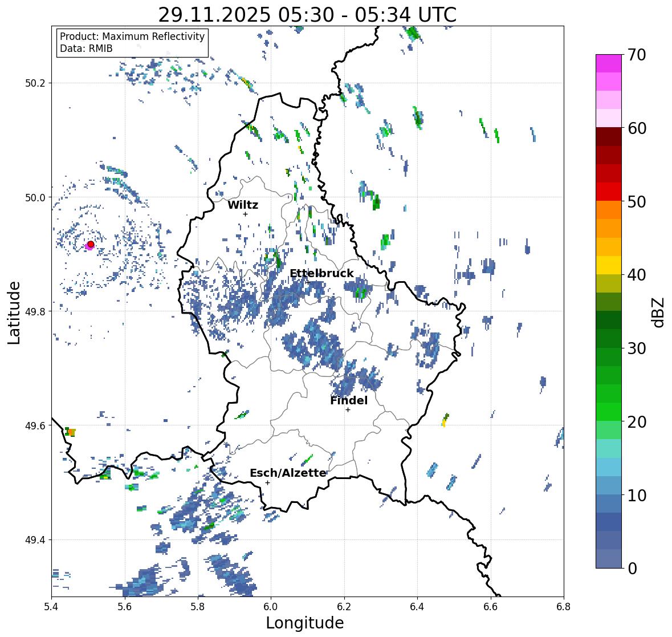The height and width of the screenshot is (637, 672).
Task: Click the 20 value on the colorbar
Action: (x=637, y=422)
